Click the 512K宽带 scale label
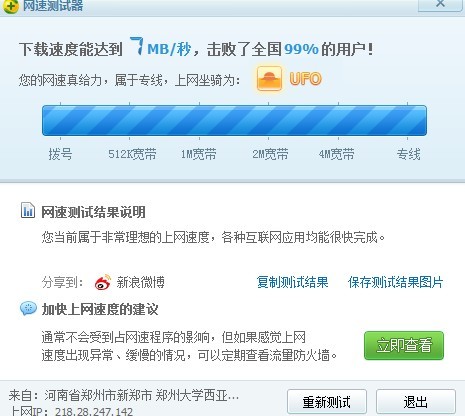Screen dimensions: 465x416 click(x=132, y=154)
